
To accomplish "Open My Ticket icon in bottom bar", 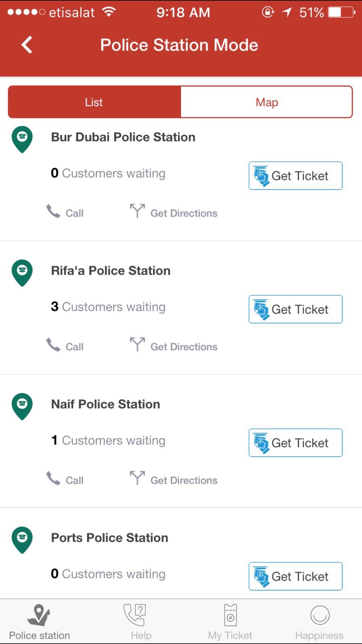I will pyautogui.click(x=230, y=615).
